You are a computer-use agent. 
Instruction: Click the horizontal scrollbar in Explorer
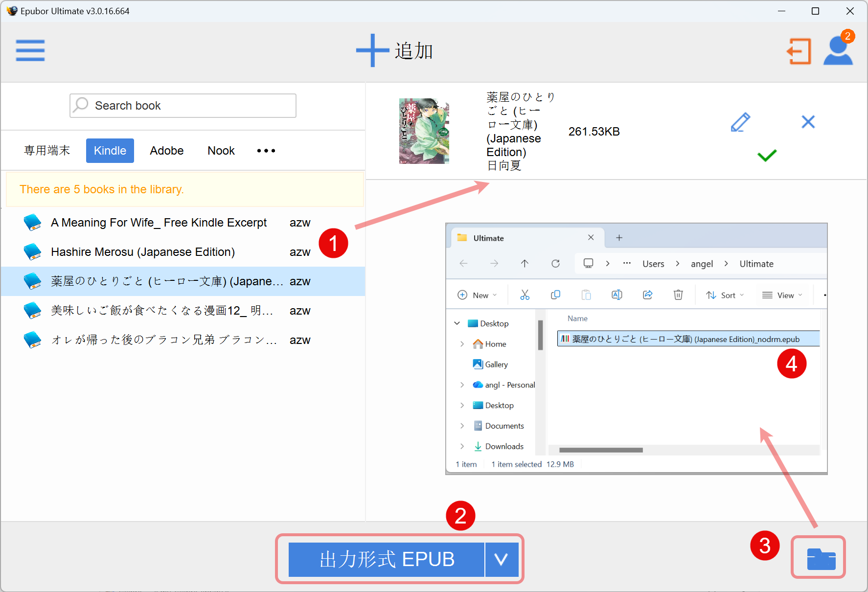tap(601, 450)
